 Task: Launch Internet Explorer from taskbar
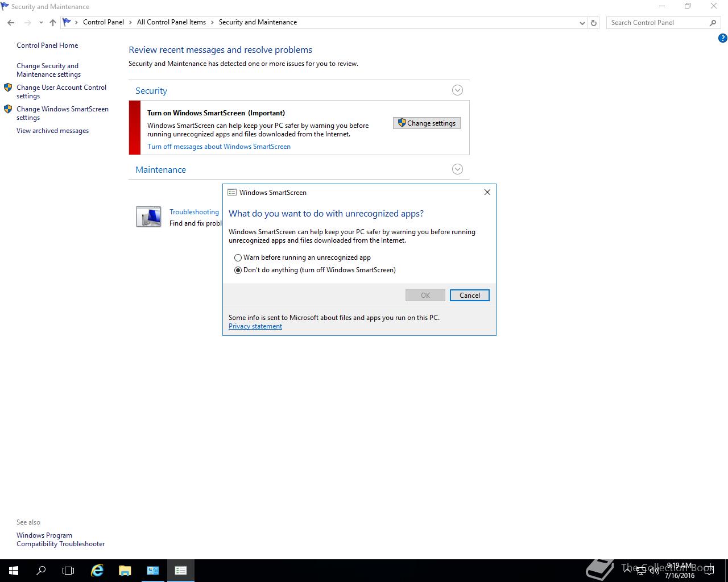[x=98, y=571]
